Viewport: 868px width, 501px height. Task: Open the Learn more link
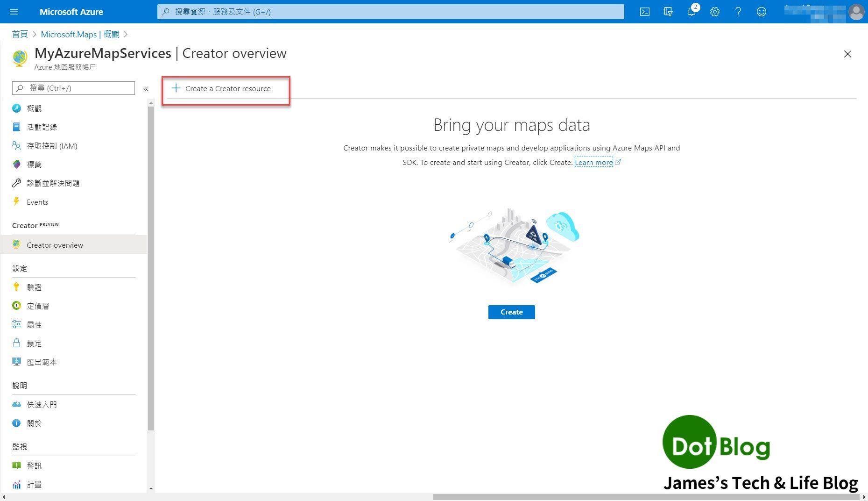coord(594,162)
